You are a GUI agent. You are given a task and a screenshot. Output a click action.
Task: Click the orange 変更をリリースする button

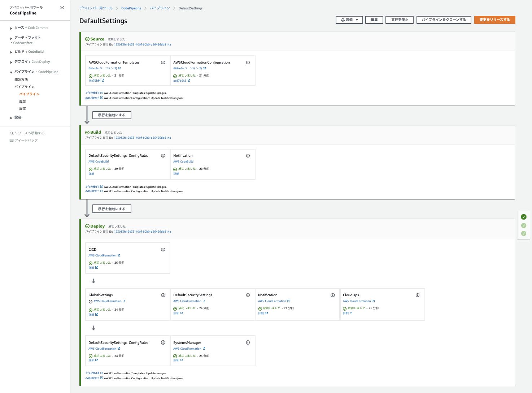pos(495,20)
